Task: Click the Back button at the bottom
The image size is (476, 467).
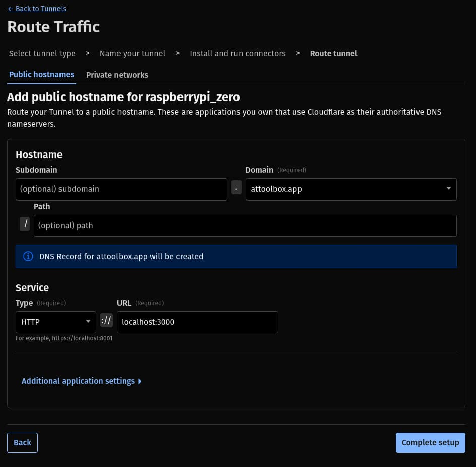Action: tap(22, 442)
